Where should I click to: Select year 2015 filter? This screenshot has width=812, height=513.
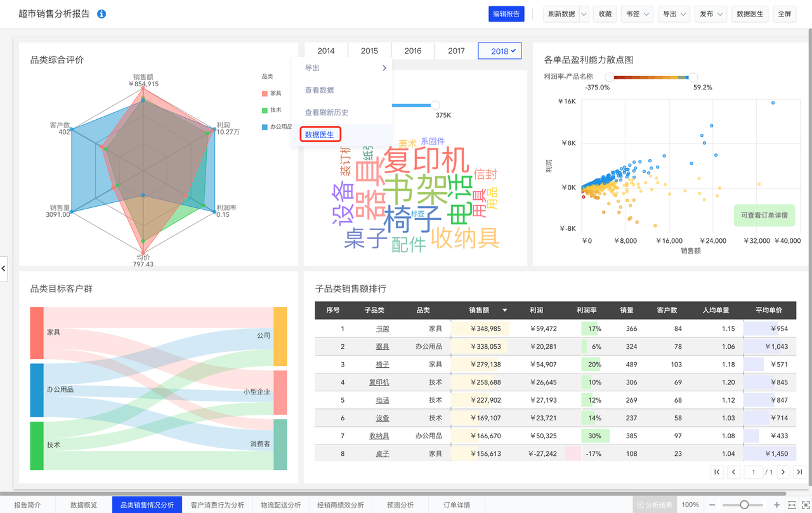pyautogui.click(x=369, y=51)
